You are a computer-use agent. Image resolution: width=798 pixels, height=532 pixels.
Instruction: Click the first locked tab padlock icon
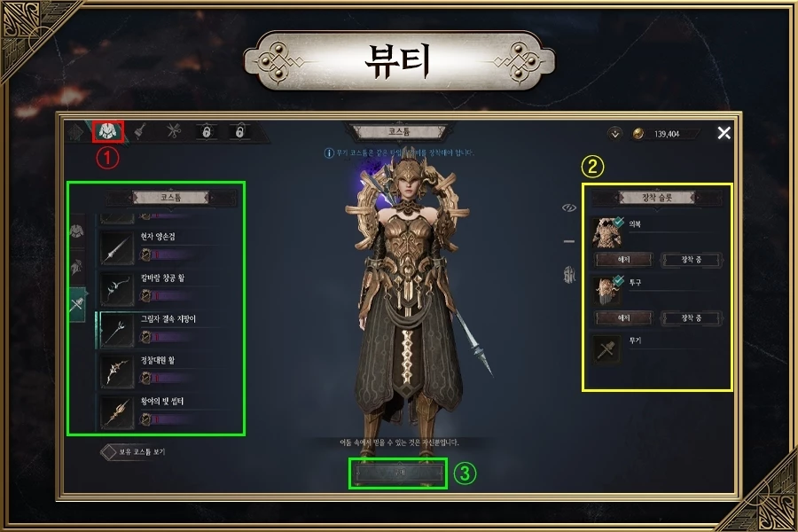206,132
